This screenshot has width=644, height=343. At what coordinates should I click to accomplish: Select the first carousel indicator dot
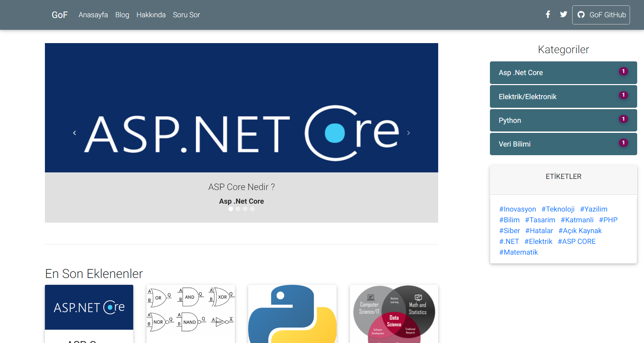[231, 209]
